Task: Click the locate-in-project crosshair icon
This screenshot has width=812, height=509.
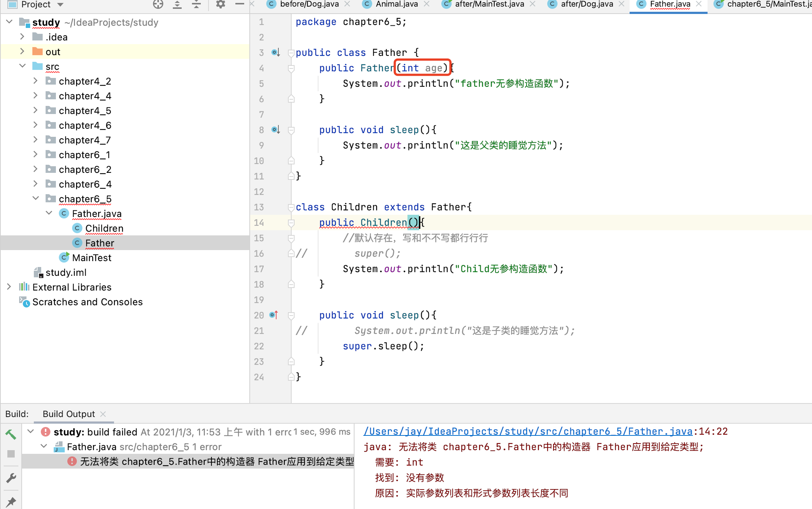Action: pyautogui.click(x=158, y=4)
